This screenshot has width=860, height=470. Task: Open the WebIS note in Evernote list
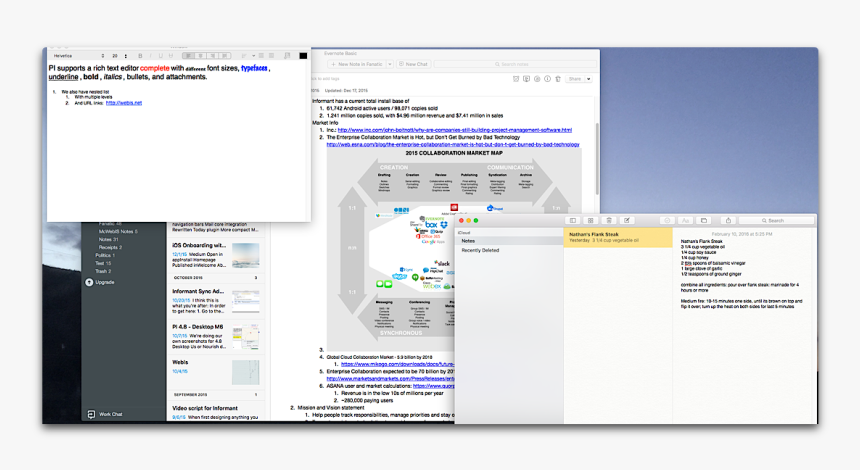(216, 372)
